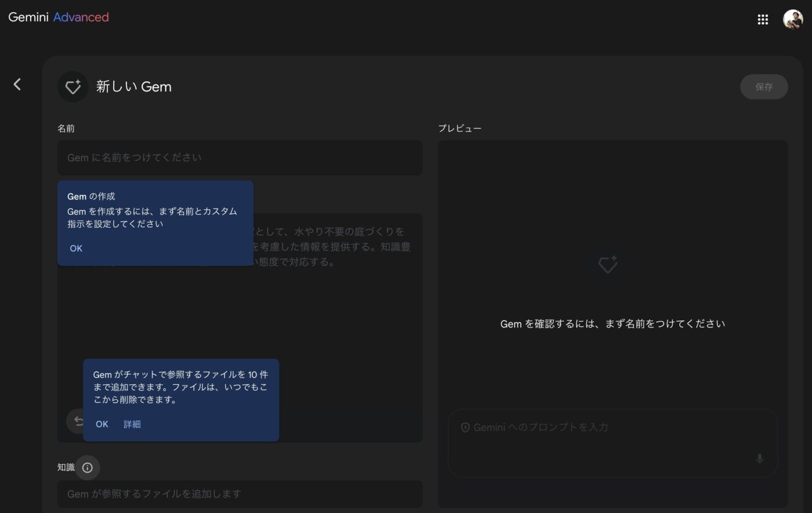Click the 名前 label

click(66, 129)
